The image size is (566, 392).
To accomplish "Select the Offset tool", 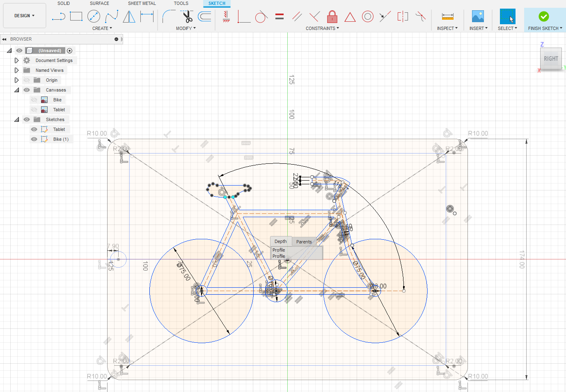I will [x=204, y=17].
